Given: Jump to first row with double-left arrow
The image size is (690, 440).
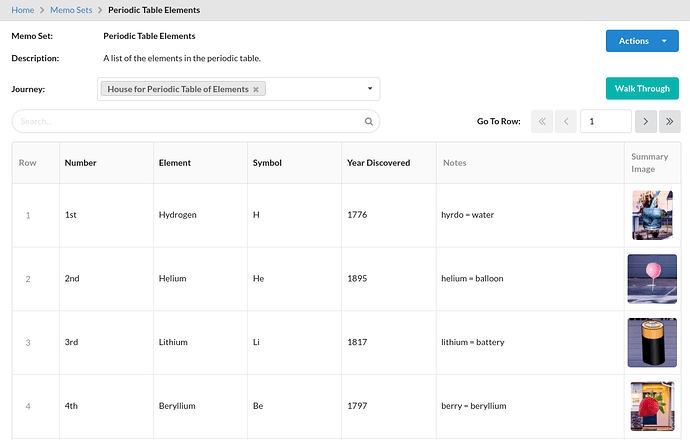Looking at the screenshot, I should (x=542, y=121).
